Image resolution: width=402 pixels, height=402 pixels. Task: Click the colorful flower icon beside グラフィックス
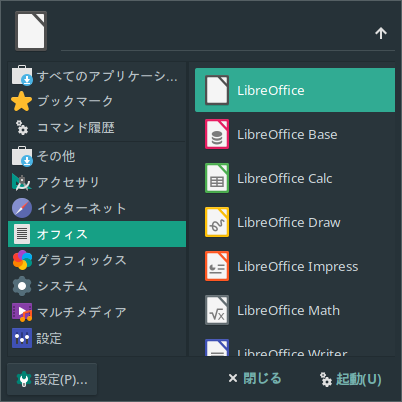tap(22, 260)
